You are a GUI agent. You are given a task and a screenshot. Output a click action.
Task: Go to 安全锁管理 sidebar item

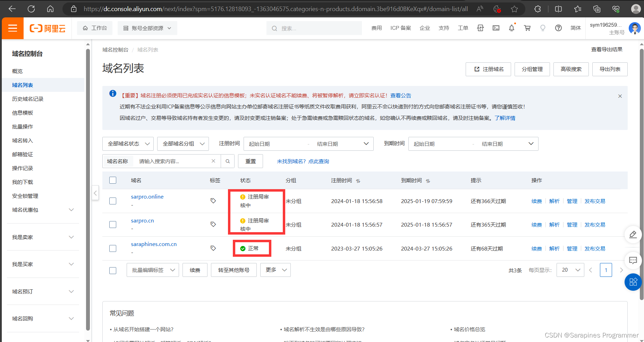[25, 196]
